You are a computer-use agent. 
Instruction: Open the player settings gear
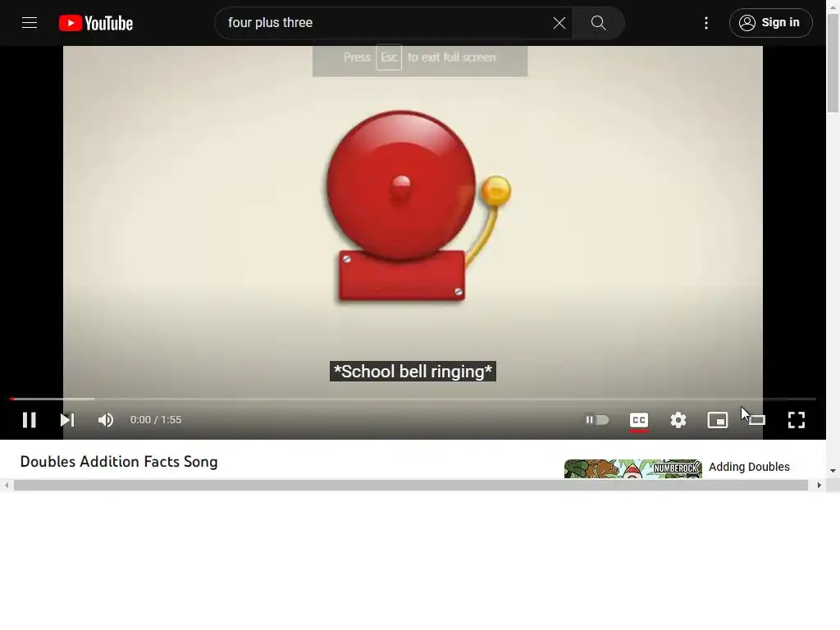(678, 420)
